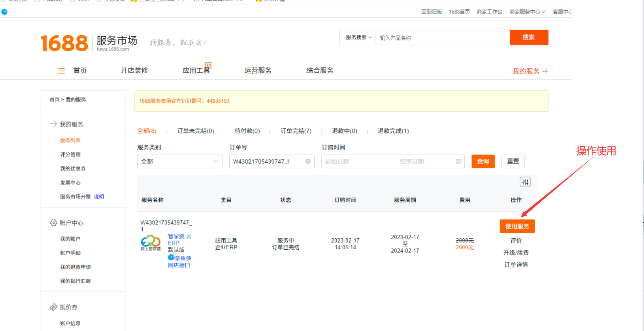Click the 输入产品名称 search box
The width and height of the screenshot is (644, 331).
pyautogui.click(x=443, y=38)
